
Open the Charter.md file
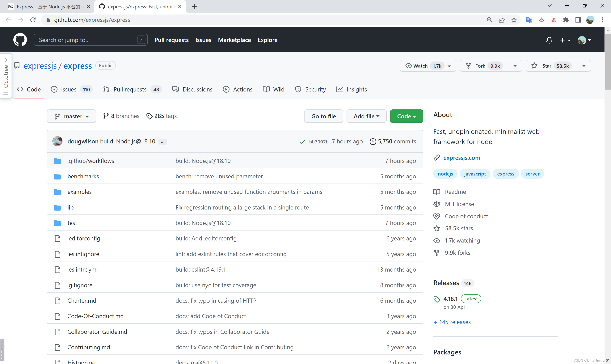click(x=82, y=301)
